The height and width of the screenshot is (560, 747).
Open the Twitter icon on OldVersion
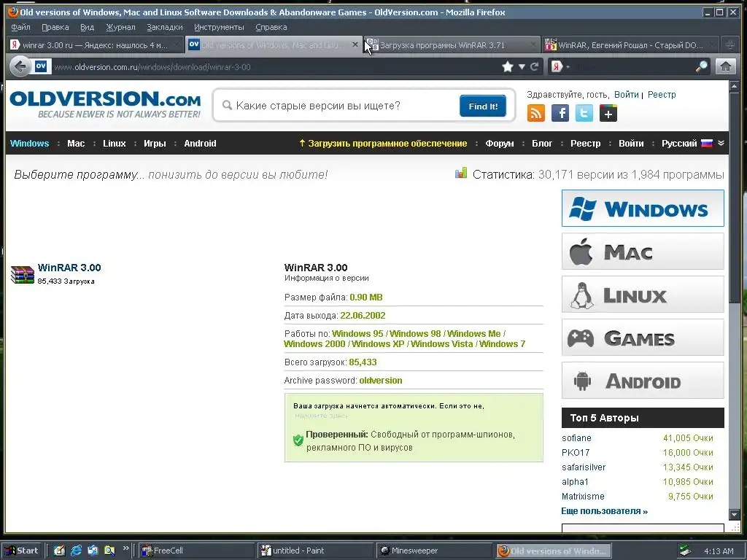point(584,113)
